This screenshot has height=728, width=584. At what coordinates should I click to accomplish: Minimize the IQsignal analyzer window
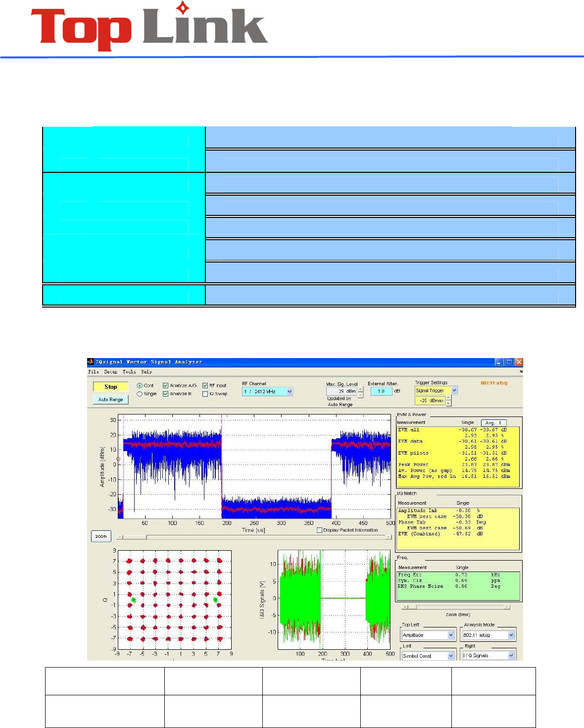(500, 362)
